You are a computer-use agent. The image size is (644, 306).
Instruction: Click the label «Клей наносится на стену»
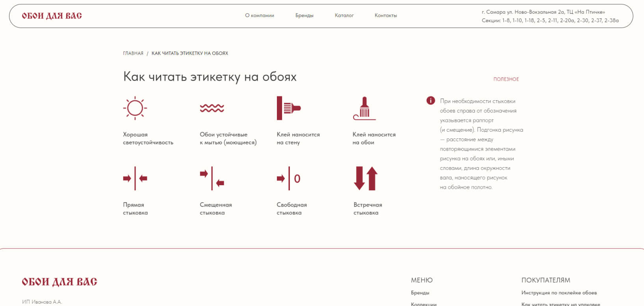298,138
